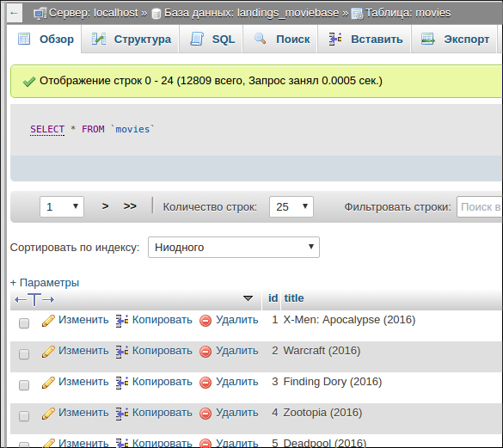Click red delete icon in Finding Dory row

click(x=205, y=383)
